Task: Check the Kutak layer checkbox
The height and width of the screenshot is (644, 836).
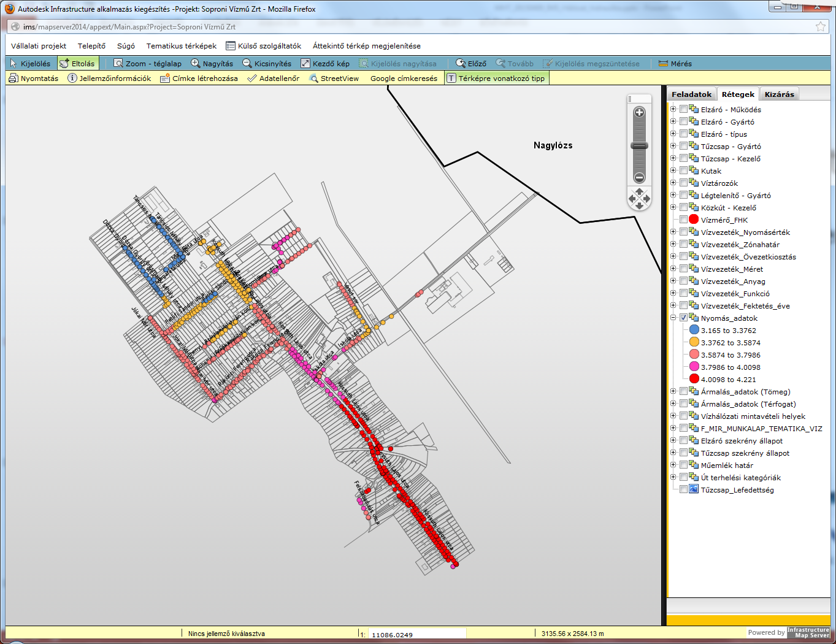Action: point(683,171)
